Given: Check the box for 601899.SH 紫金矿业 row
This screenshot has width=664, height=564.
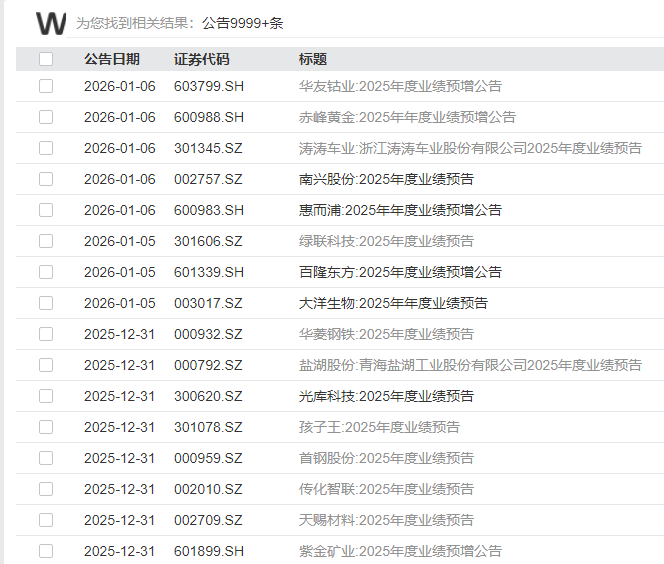Looking at the screenshot, I should pos(46,551).
